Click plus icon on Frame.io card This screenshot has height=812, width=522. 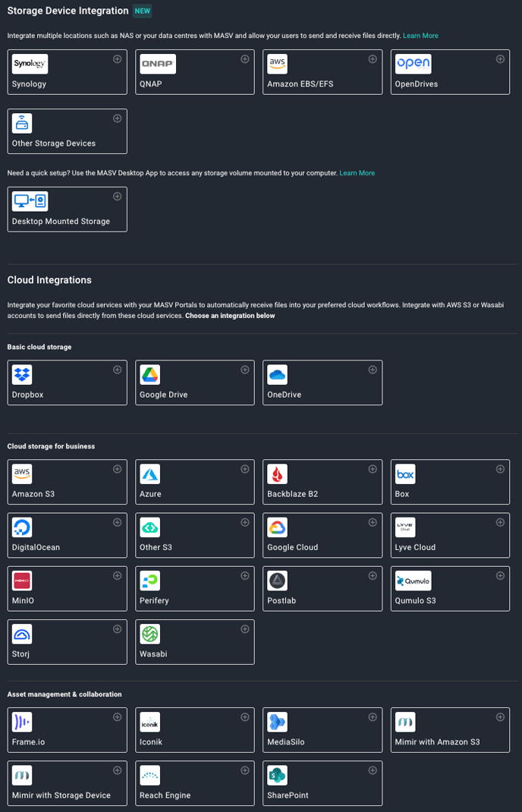point(118,716)
